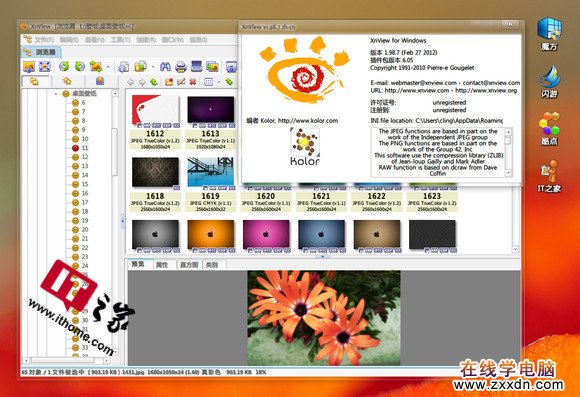Image resolution: width=580 pixels, height=397 pixels.
Task: Open the 查看(V) menu
Action: 95,39
